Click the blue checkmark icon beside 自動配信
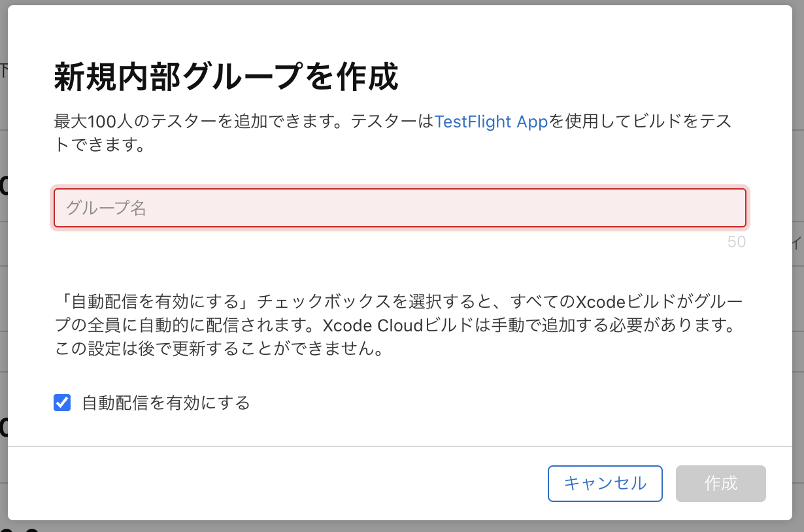Viewport: 804px width, 532px height. click(62, 403)
